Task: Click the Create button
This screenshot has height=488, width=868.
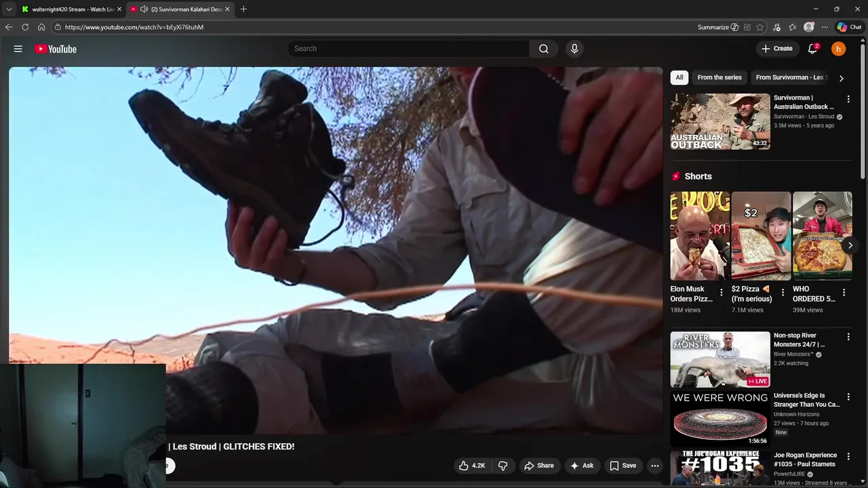Action: coord(777,49)
